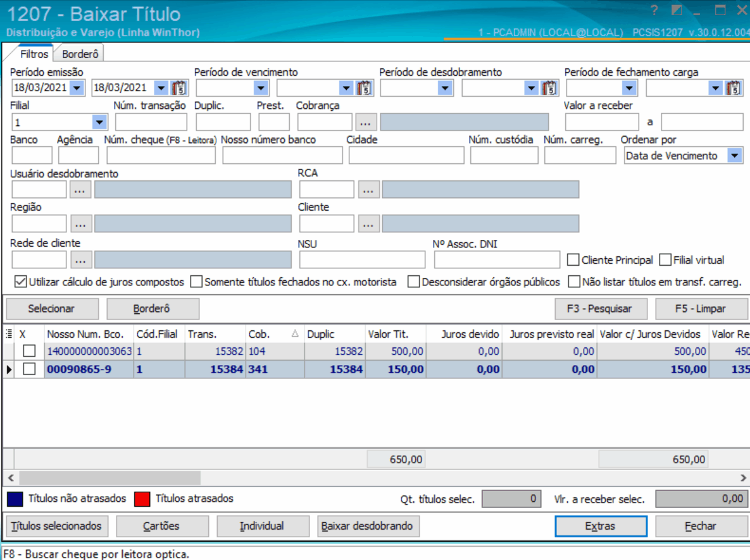This screenshot has width=750, height=560.
Task: Open vencimento end date dropdown
Action: point(346,88)
